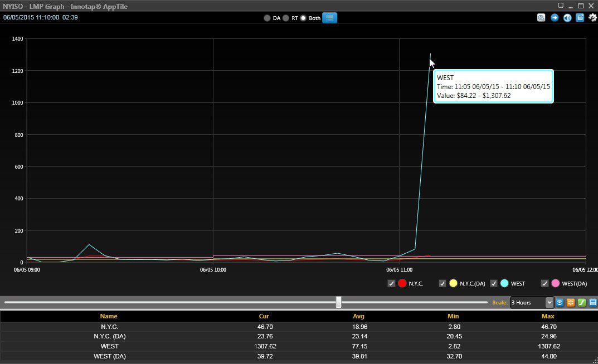Screen dimensions: 598x364
Task: Click the N.Y.C.(DA) legend label
Action: tap(472, 284)
